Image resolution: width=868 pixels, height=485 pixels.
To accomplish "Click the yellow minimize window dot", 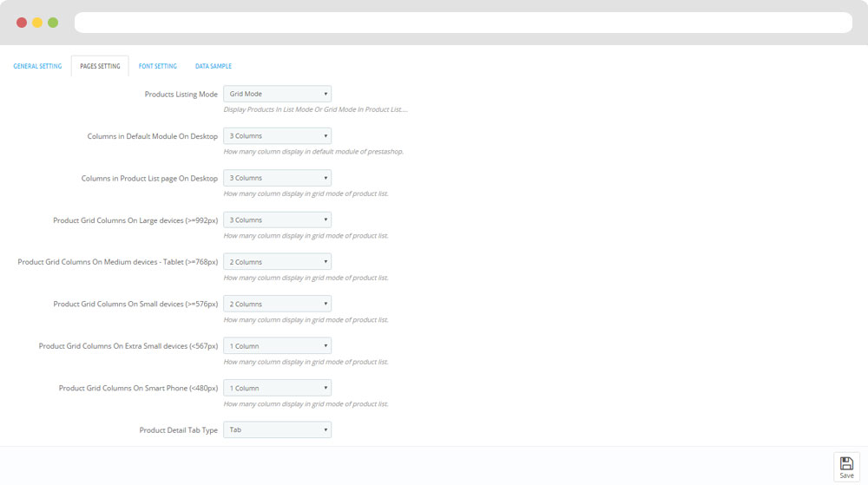I will 37,23.
